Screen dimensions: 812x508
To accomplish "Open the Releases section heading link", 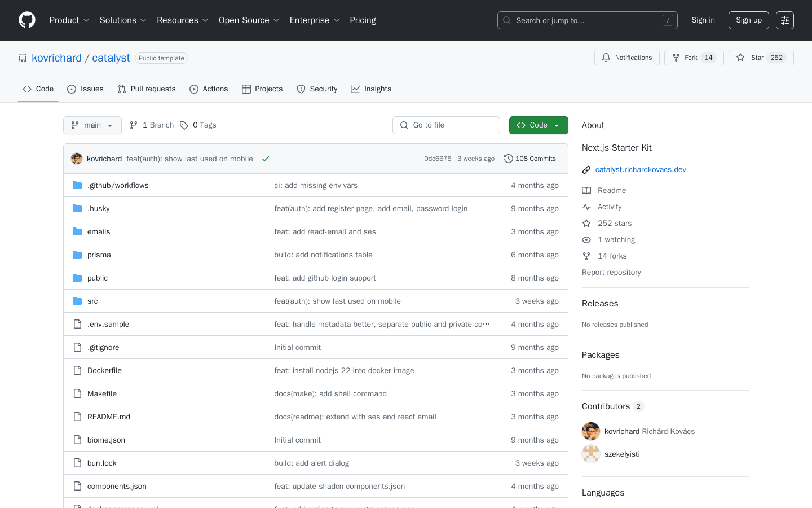I will (600, 304).
